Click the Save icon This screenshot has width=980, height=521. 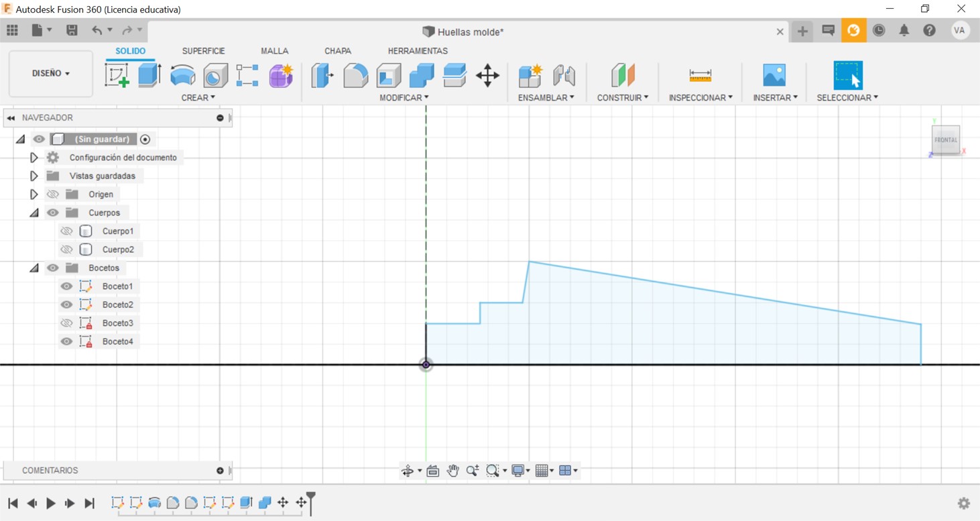click(72, 30)
